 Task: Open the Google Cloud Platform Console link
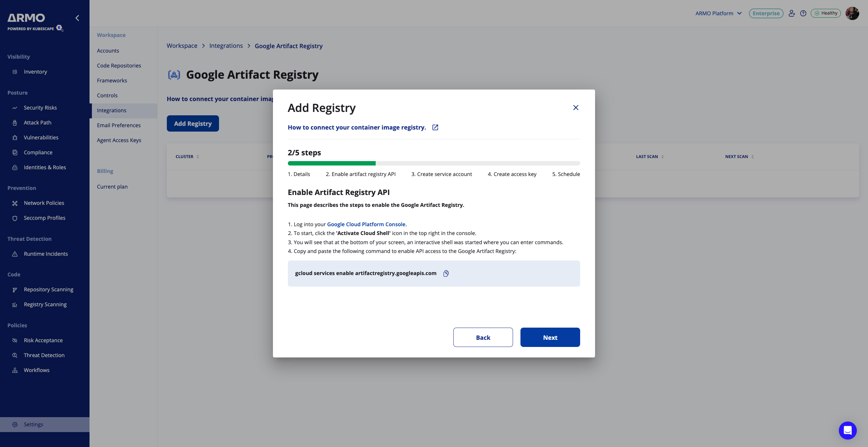(x=367, y=224)
